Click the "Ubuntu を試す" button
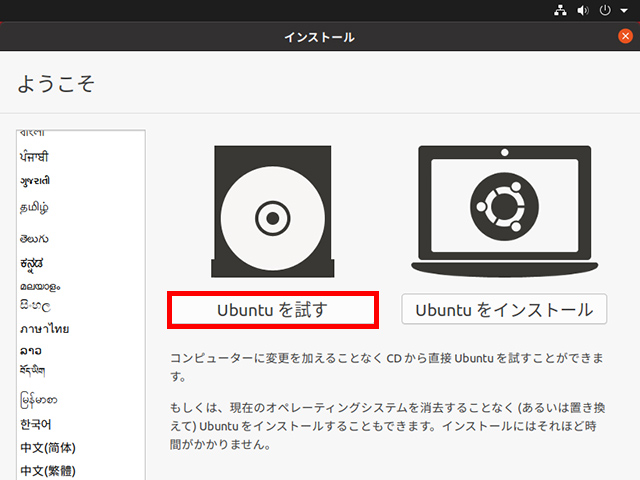Viewport: 640px width, 480px height. [x=273, y=310]
